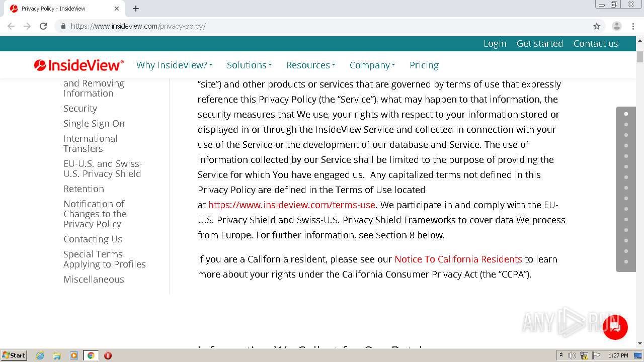Click the Login link

click(495, 44)
